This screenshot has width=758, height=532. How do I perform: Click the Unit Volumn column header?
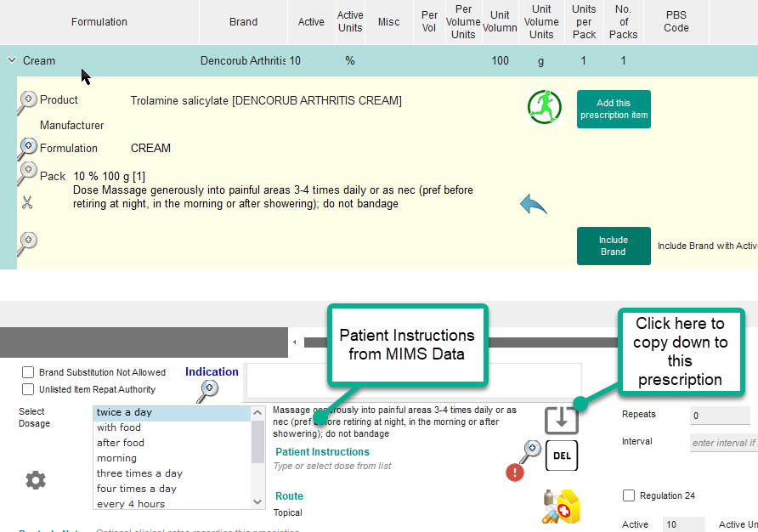click(x=500, y=22)
